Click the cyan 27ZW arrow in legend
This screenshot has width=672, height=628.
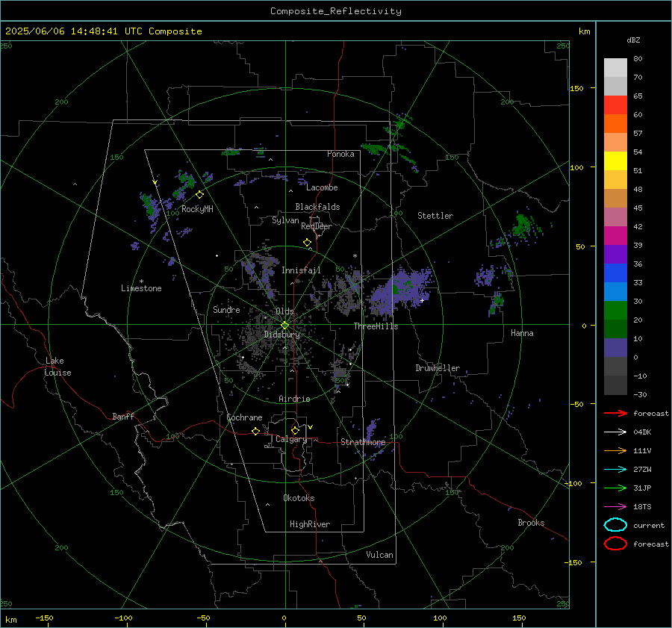615,470
